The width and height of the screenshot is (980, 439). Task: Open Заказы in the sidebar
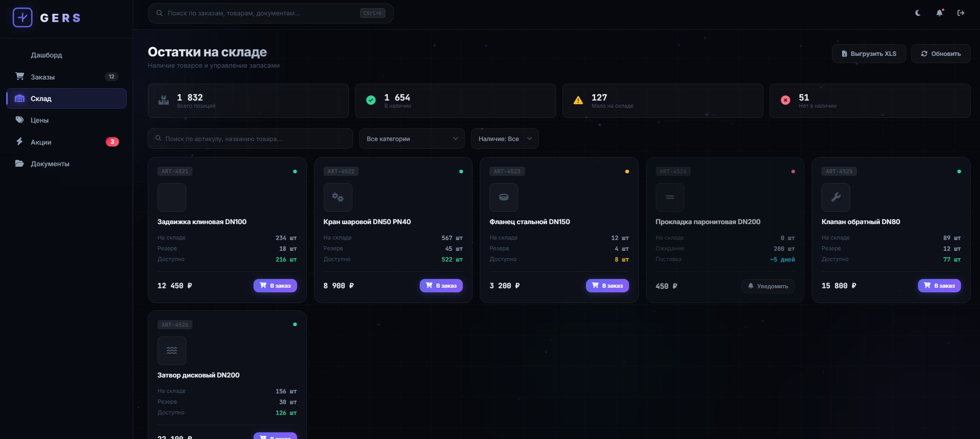point(43,77)
